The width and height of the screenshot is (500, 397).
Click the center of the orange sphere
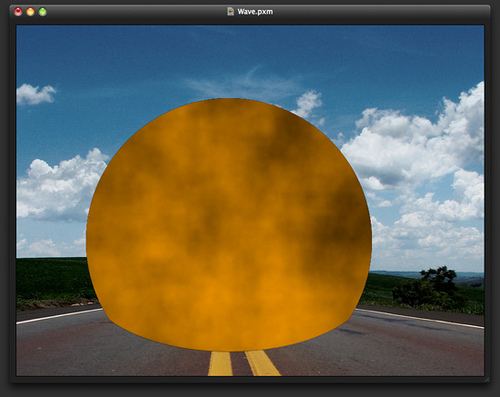[229, 225]
